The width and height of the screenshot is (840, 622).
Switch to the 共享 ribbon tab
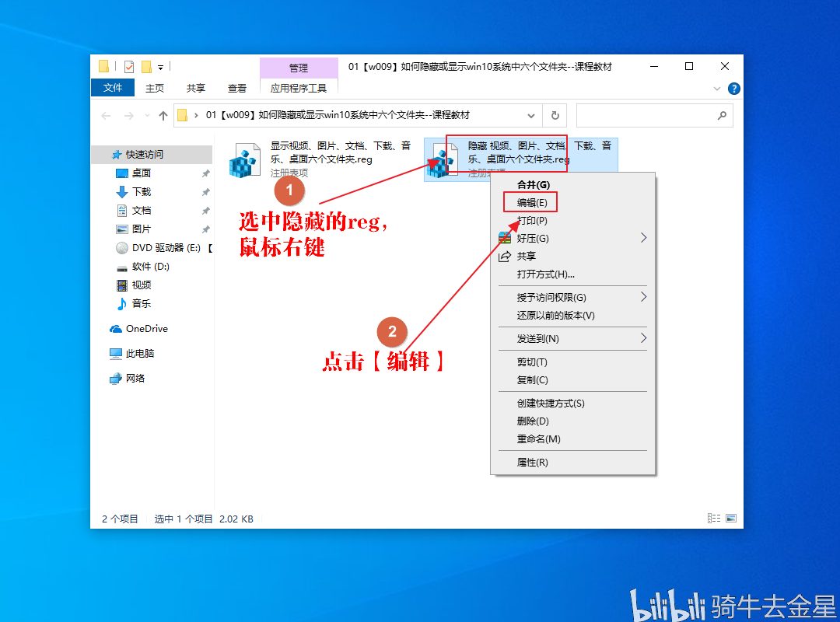pos(195,88)
